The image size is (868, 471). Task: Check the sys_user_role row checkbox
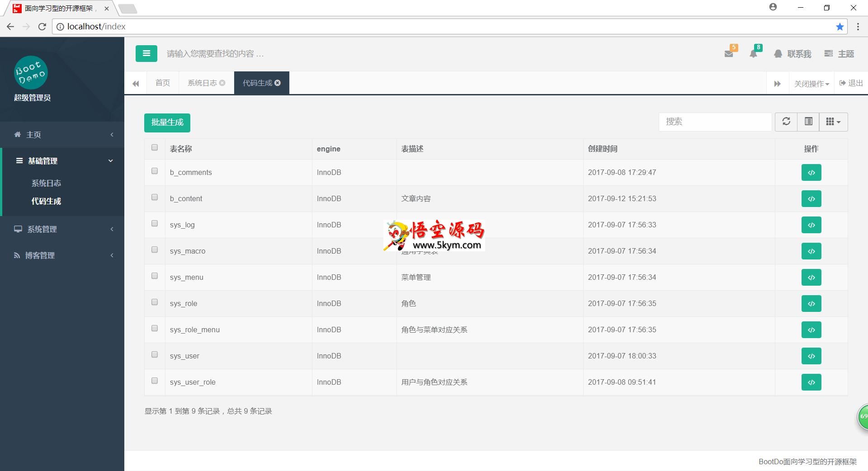[x=155, y=381]
